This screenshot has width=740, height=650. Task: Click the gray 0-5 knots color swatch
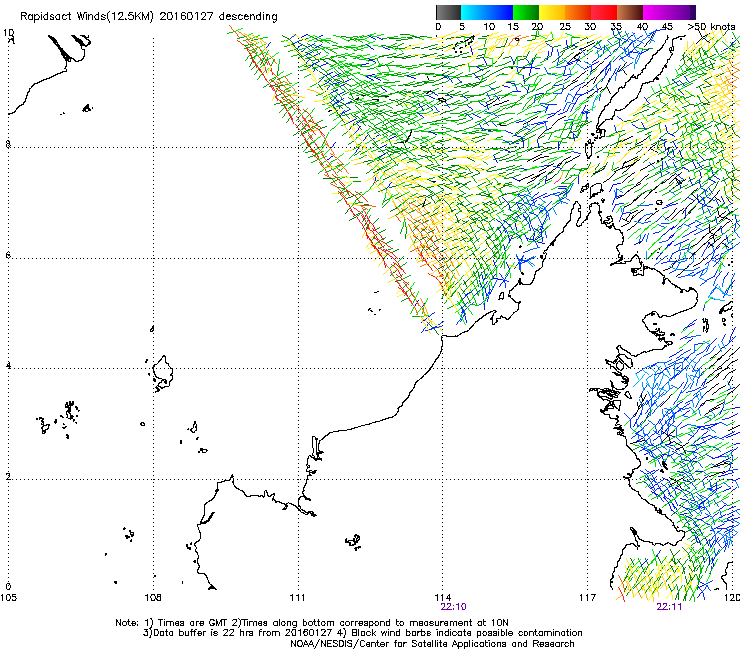coord(448,12)
